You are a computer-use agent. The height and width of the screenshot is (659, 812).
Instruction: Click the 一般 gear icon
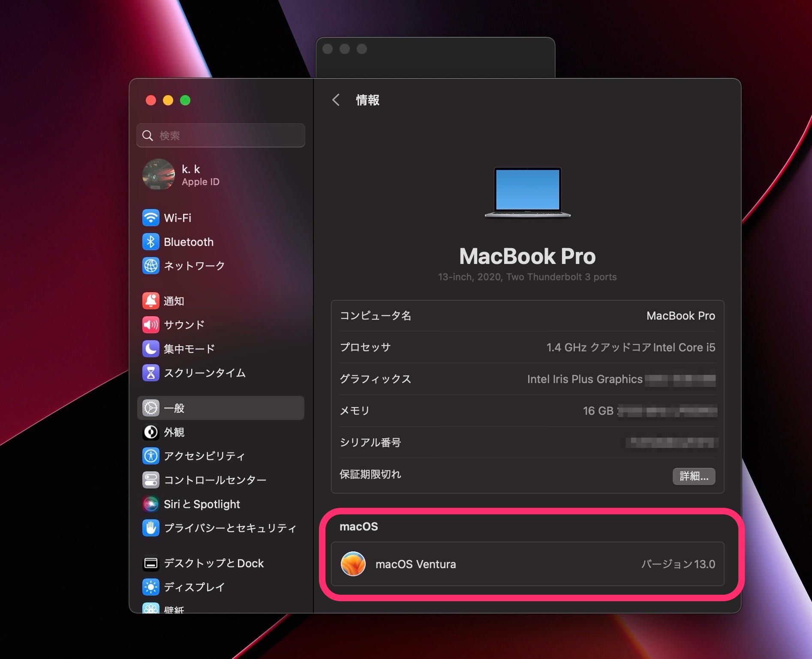point(150,408)
